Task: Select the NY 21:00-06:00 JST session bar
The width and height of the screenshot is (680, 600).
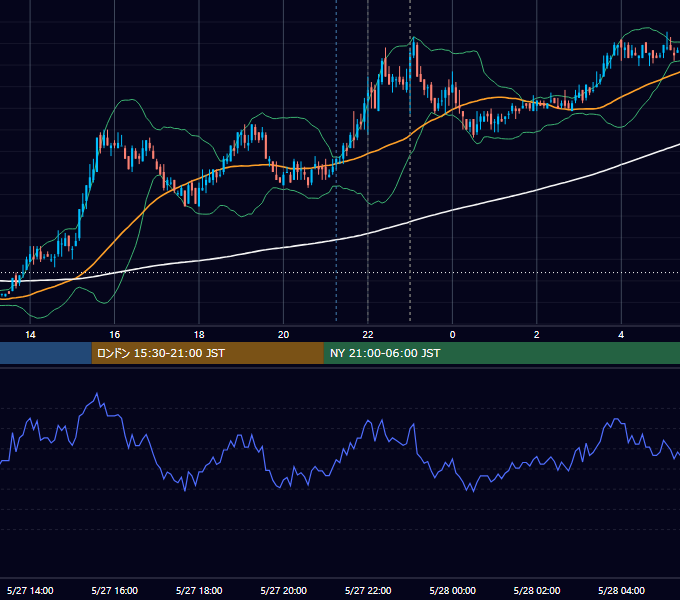Action: (502, 353)
